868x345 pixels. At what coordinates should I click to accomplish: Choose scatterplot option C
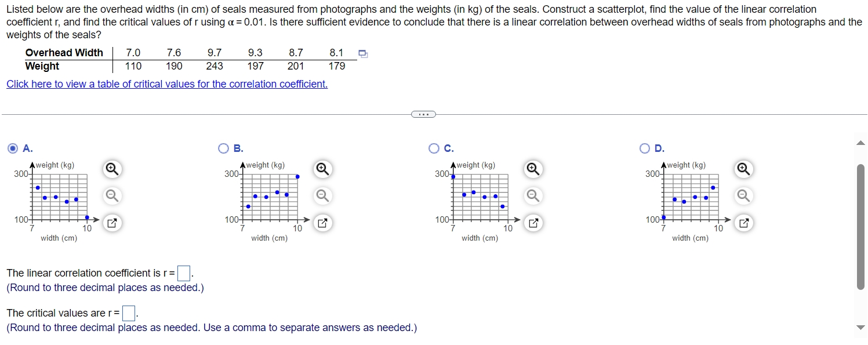tap(434, 148)
